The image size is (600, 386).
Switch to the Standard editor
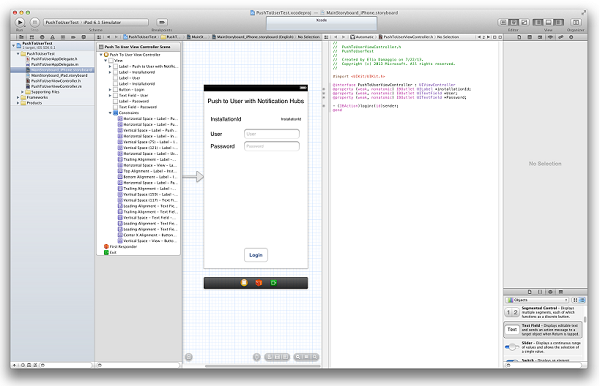point(504,22)
